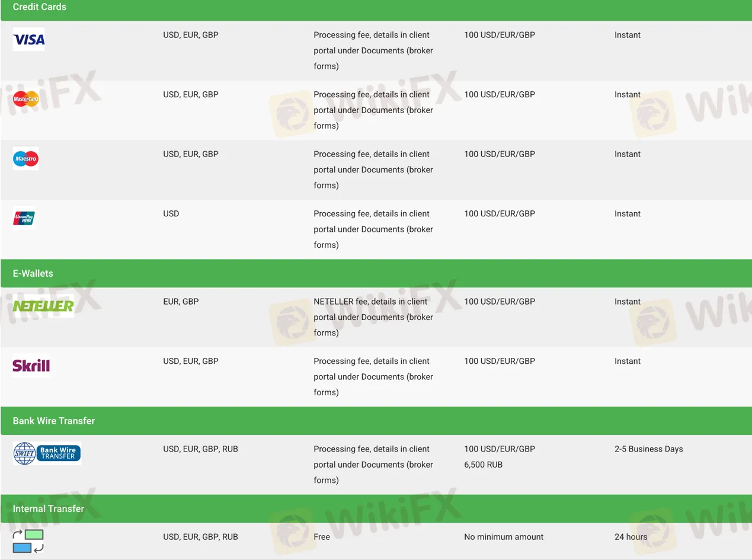Image resolution: width=752 pixels, height=560 pixels.
Task: Click the Visa processing fee description
Action: 373,50
